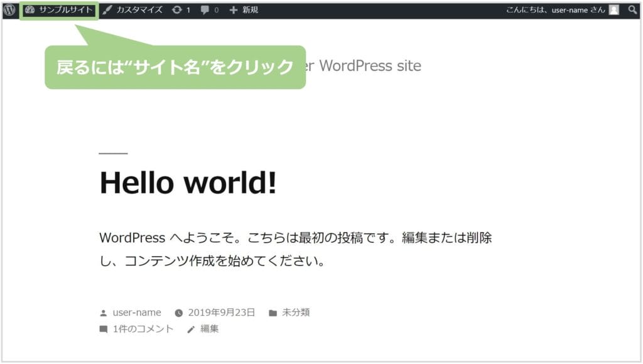Click the speech bubble icon beside 1件のコメント
The image size is (643, 364).
click(104, 329)
